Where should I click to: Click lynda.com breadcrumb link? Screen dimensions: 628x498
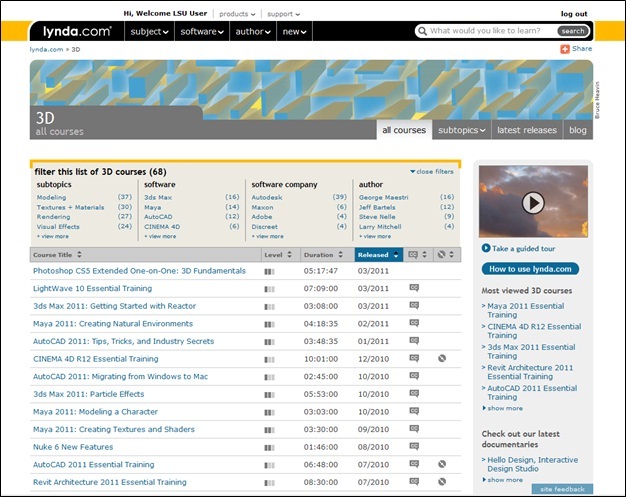point(46,49)
